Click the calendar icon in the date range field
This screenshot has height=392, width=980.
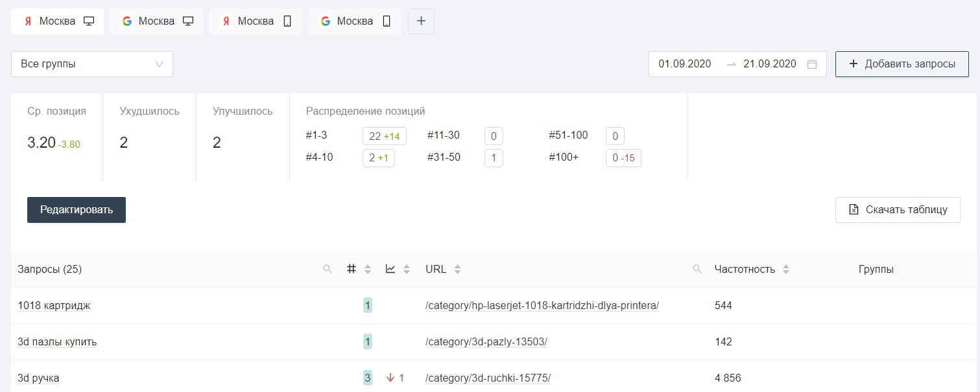811,64
